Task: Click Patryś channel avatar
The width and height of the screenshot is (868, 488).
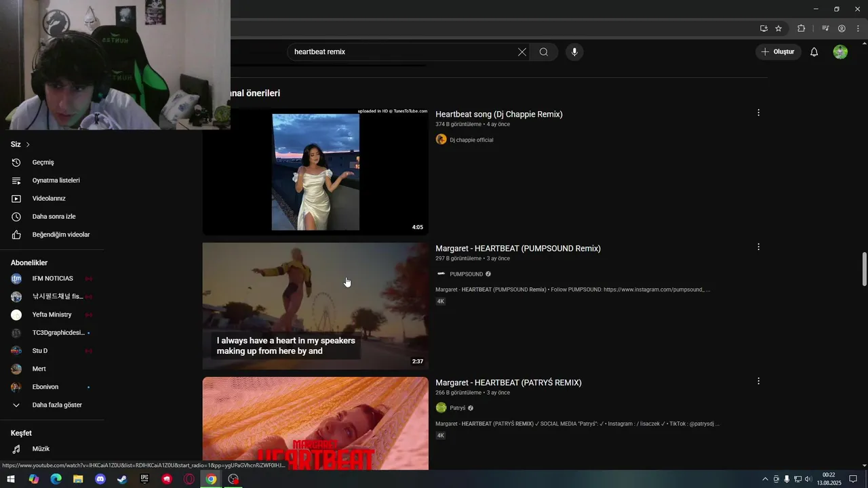Action: (x=441, y=407)
